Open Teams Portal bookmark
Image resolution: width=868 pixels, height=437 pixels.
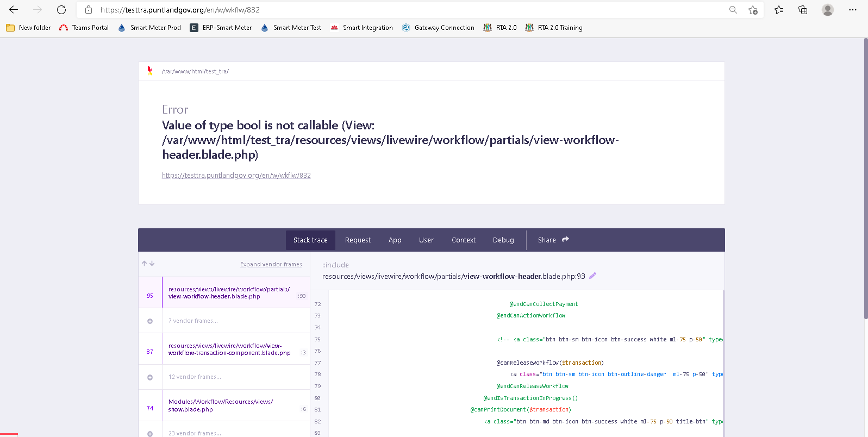[x=84, y=28]
